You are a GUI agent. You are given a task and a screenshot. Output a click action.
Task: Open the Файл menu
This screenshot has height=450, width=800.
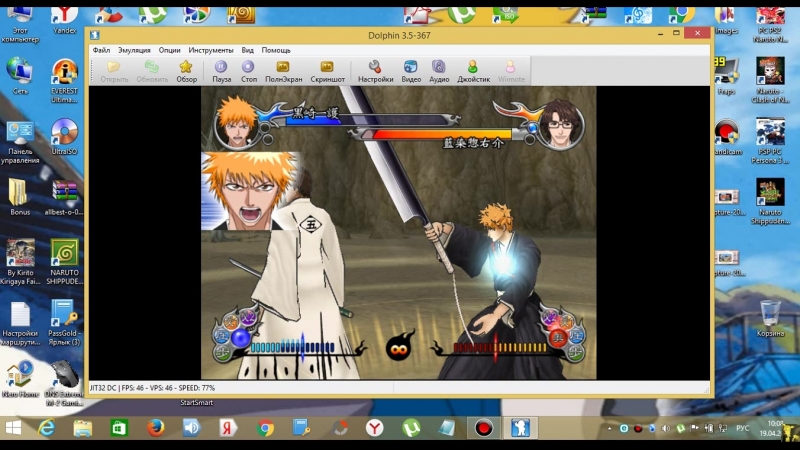101,50
